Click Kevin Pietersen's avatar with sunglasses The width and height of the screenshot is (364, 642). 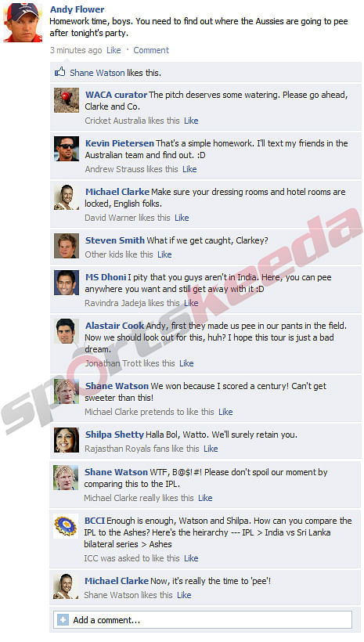[x=67, y=149]
